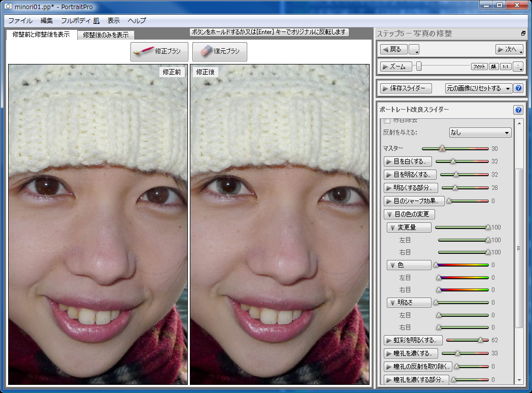Click the slider panel scroll up arrow
Screen dimensions: 532x393
pos(519,123)
